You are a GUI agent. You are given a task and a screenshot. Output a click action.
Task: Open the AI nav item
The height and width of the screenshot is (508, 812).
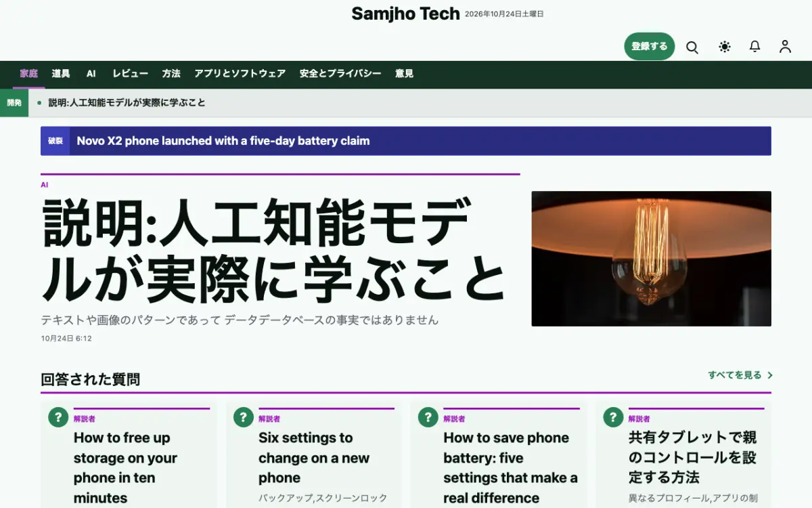91,74
